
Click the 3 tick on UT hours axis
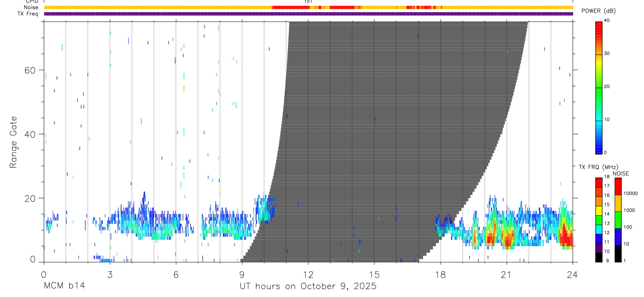click(110, 274)
